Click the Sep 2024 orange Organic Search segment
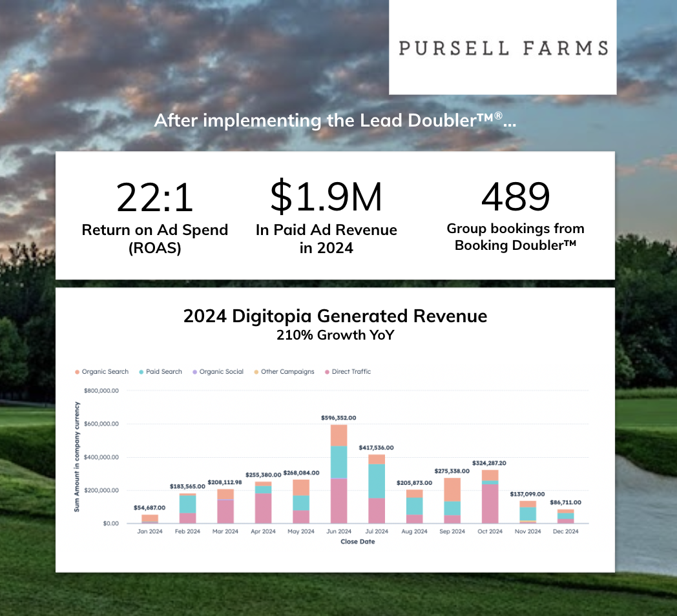 tap(452, 489)
